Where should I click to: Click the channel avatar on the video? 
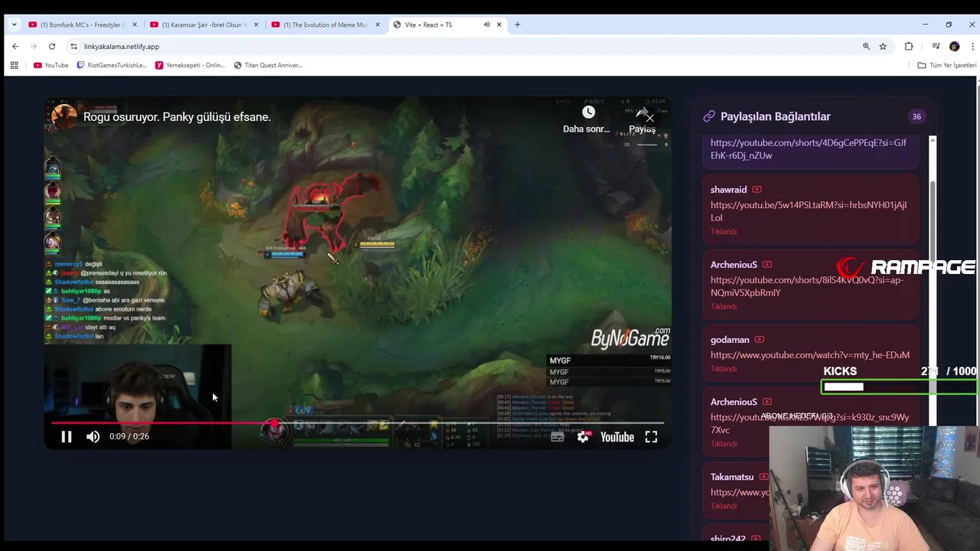[64, 116]
